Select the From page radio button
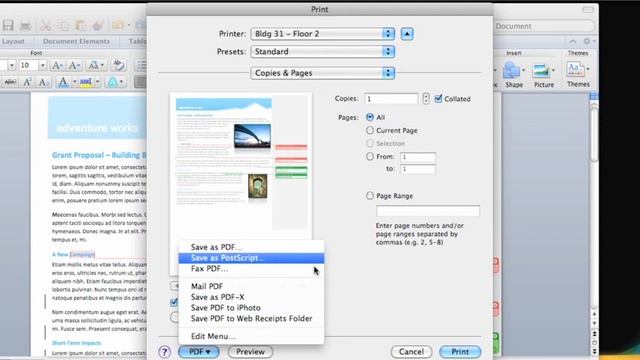Viewport: 640px width, 360px height. click(x=370, y=156)
